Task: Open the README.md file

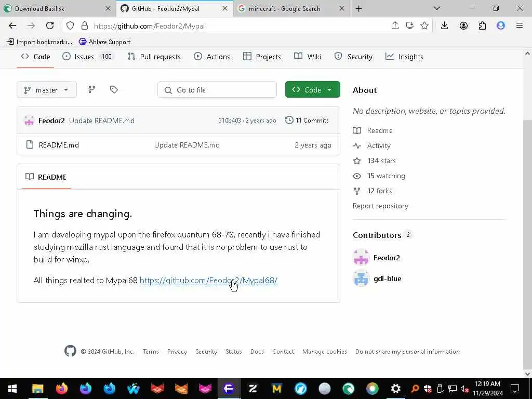Action: click(59, 145)
